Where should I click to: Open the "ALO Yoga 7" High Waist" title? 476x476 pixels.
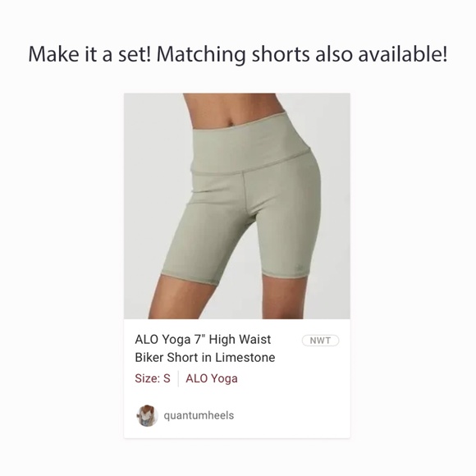tap(203, 340)
